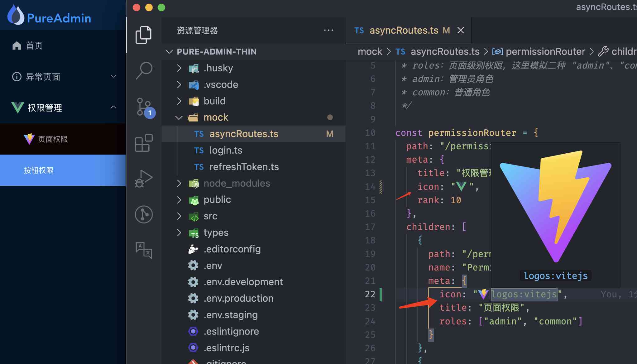Screen dimensions: 637x364
Task: Open the Run and Debug view
Action: point(144,179)
